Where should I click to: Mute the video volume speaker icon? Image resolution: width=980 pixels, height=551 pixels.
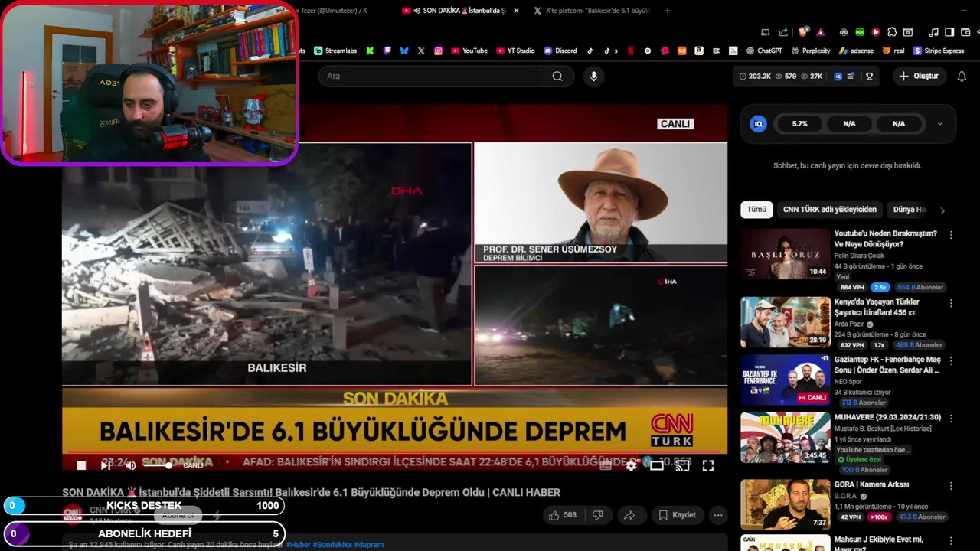click(x=130, y=465)
